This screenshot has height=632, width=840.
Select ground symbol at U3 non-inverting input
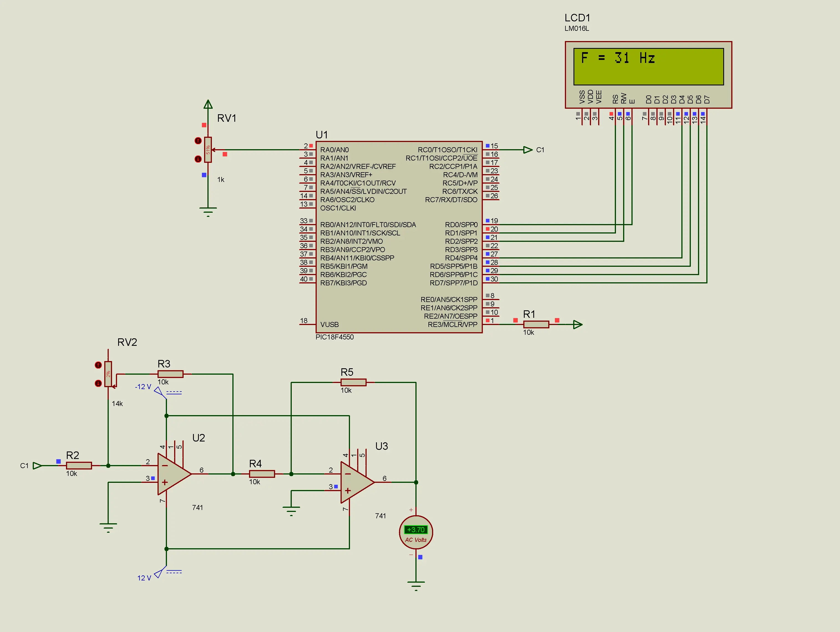(291, 511)
